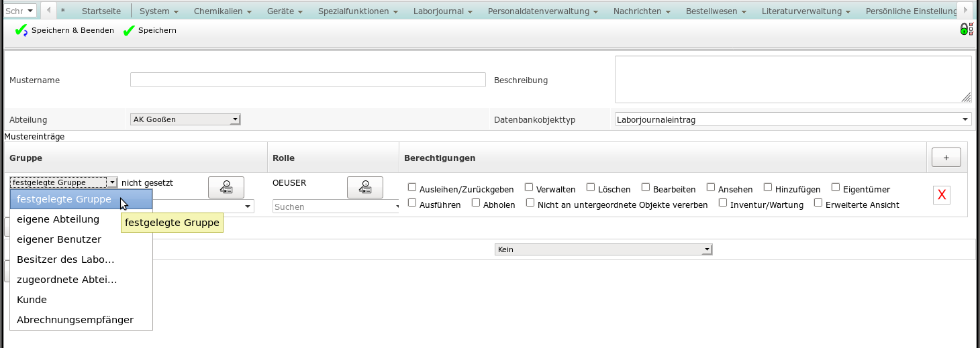The width and height of the screenshot is (980, 348).
Task: Click the Speichern & Beenden checkmark icon
Action: (21, 31)
